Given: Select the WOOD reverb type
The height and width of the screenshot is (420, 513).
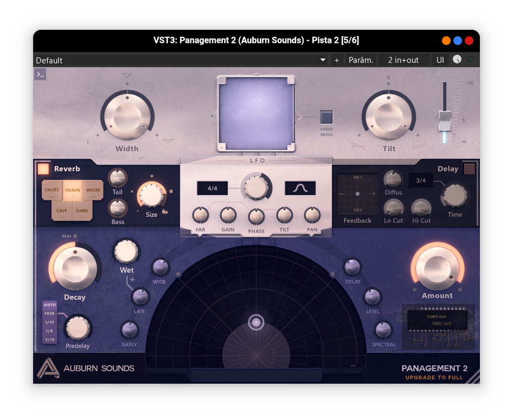Looking at the screenshot, I should [93, 190].
